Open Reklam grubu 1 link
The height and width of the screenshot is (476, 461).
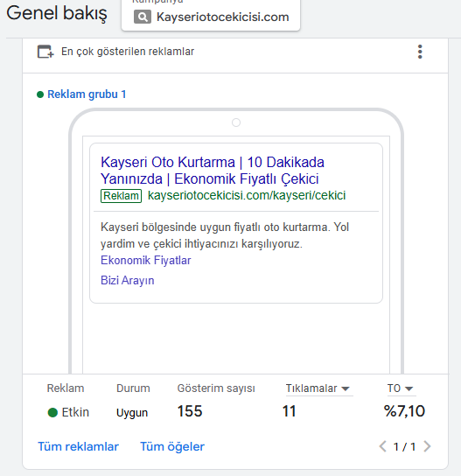click(87, 94)
